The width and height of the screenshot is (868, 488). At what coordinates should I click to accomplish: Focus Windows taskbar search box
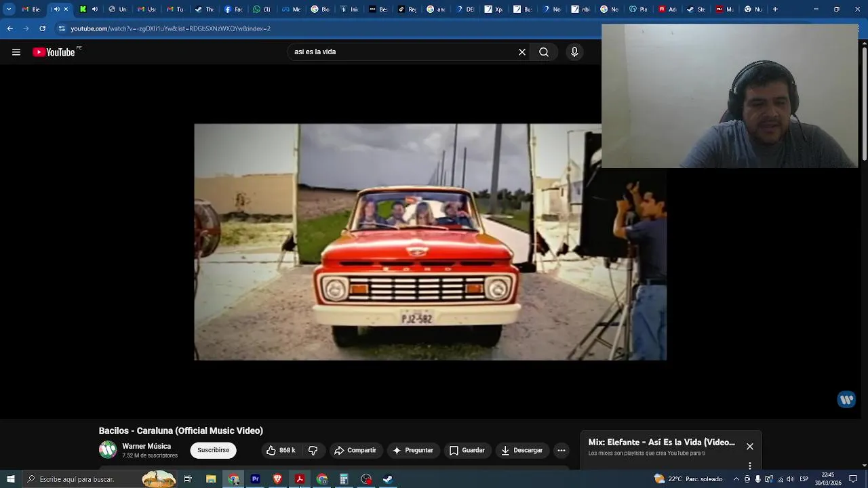point(100,479)
